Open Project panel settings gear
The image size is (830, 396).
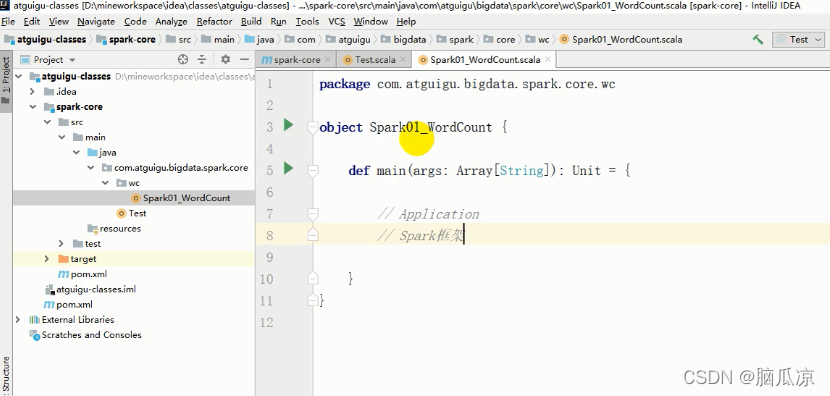click(x=225, y=59)
